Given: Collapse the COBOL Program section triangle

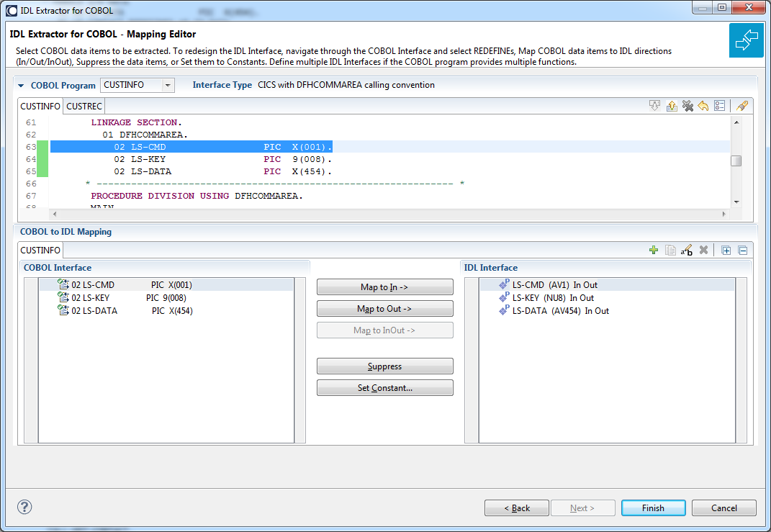Looking at the screenshot, I should [21, 86].
